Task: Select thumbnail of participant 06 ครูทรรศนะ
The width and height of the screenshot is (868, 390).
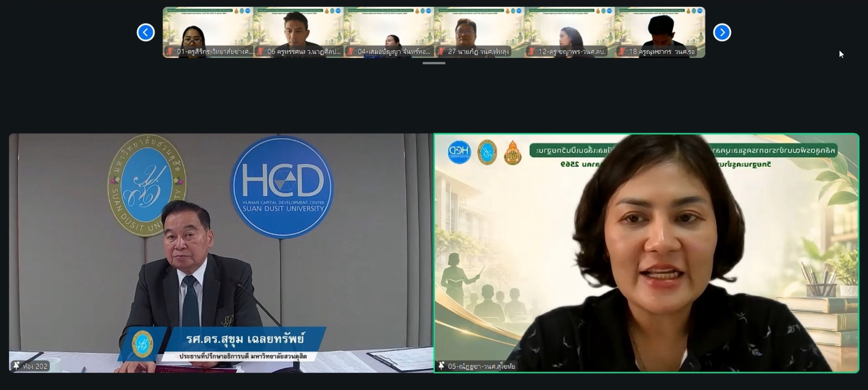Action: pyautogui.click(x=298, y=32)
